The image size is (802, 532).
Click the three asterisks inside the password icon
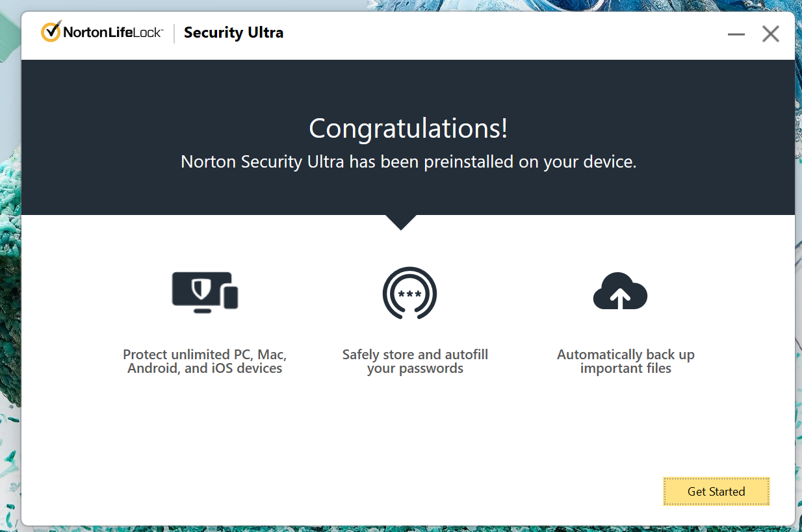tap(409, 294)
